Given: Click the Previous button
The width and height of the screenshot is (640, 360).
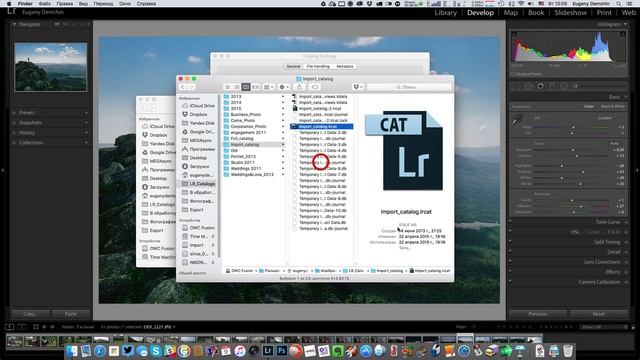Looking at the screenshot, I should (538, 314).
